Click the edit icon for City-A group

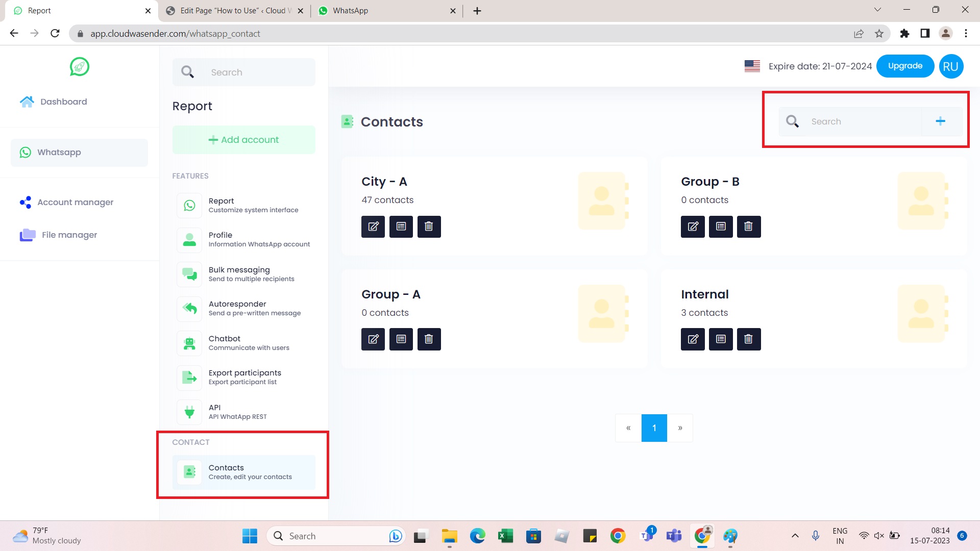[373, 226]
